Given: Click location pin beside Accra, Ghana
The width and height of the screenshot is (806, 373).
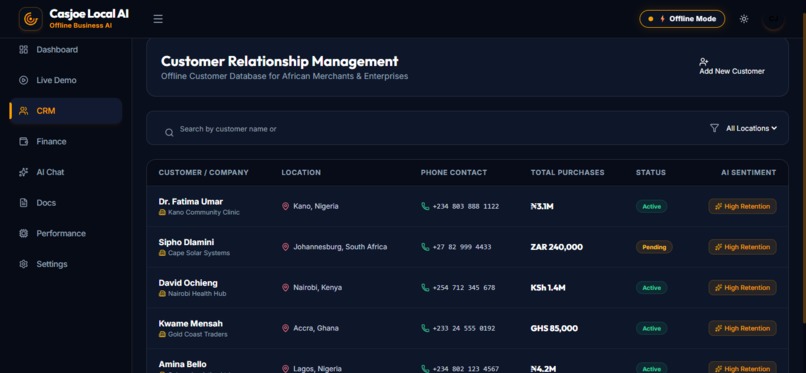Looking at the screenshot, I should tap(285, 328).
